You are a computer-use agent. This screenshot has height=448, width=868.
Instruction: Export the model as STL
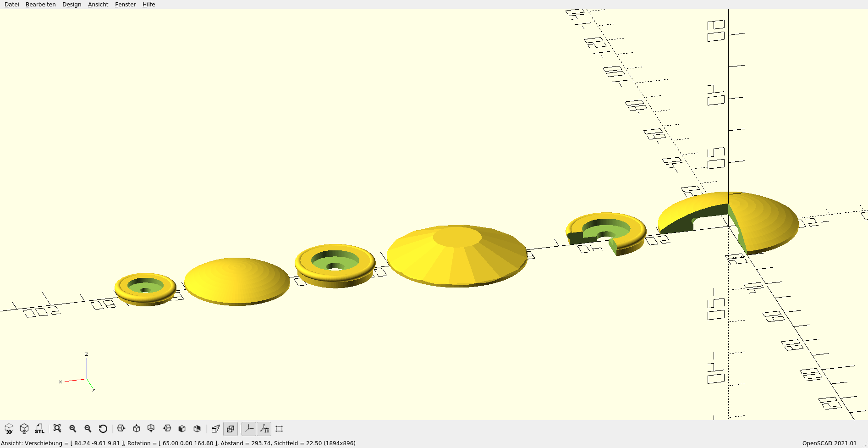click(40, 429)
